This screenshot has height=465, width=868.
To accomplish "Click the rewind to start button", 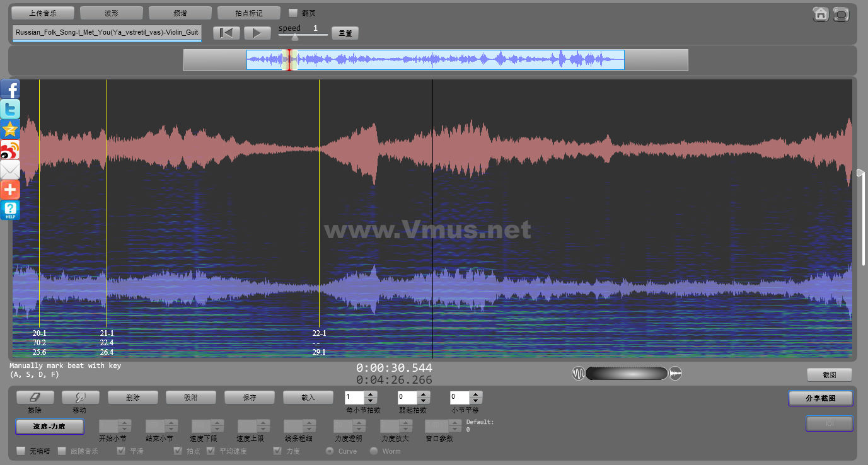I will (226, 33).
